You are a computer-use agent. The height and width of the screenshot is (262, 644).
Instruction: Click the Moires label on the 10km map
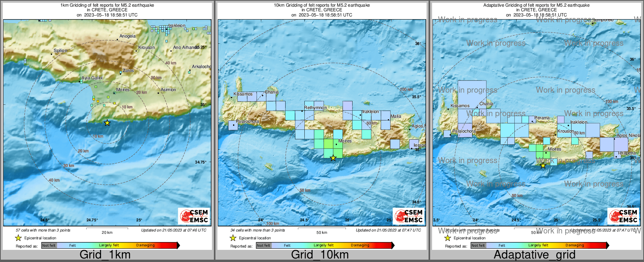[x=345, y=141]
